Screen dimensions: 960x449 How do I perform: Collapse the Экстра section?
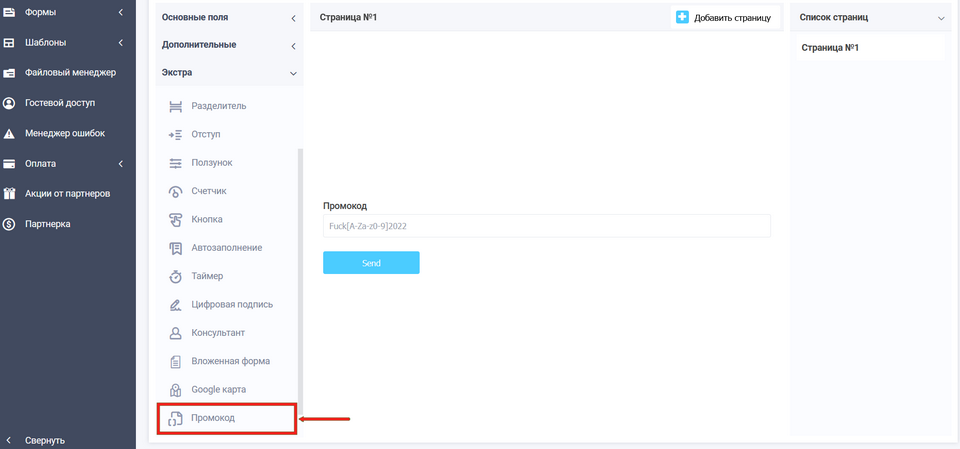coord(293,73)
